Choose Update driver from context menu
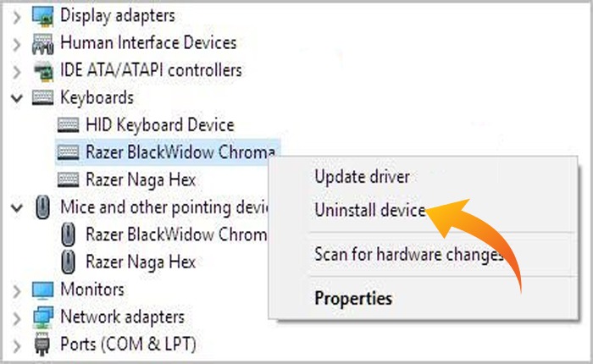The image size is (593, 364). pos(362,177)
